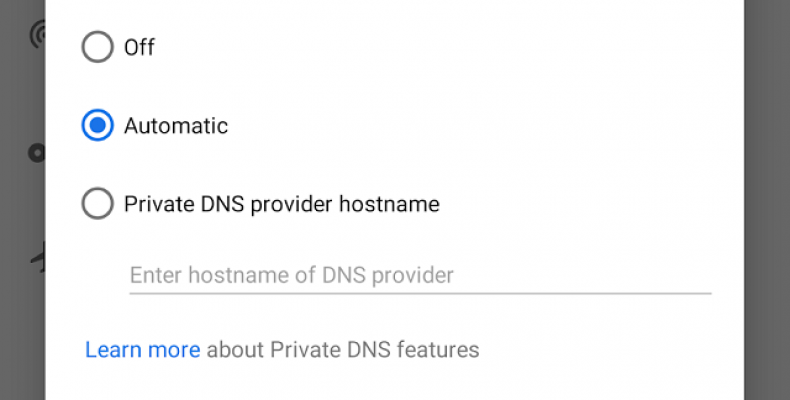Image resolution: width=790 pixels, height=400 pixels.
Task: Click the "about Private DNS features" text
Action: pyautogui.click(x=343, y=350)
